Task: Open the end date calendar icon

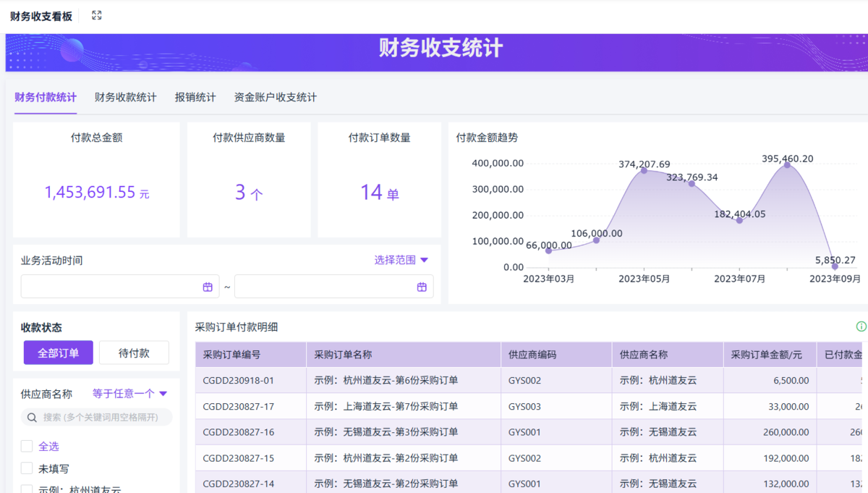Action: coord(422,287)
